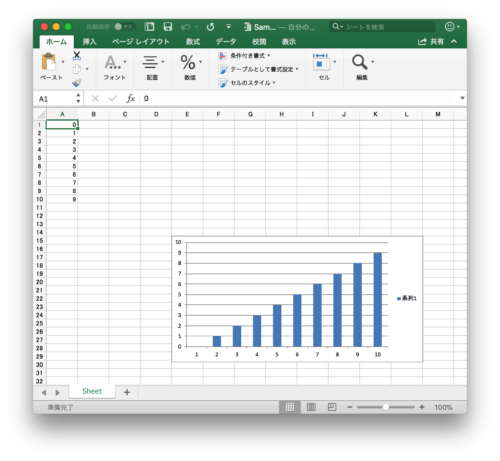500x461 pixels.
Task: Save the workbook using the floppy icon
Action: (x=168, y=27)
